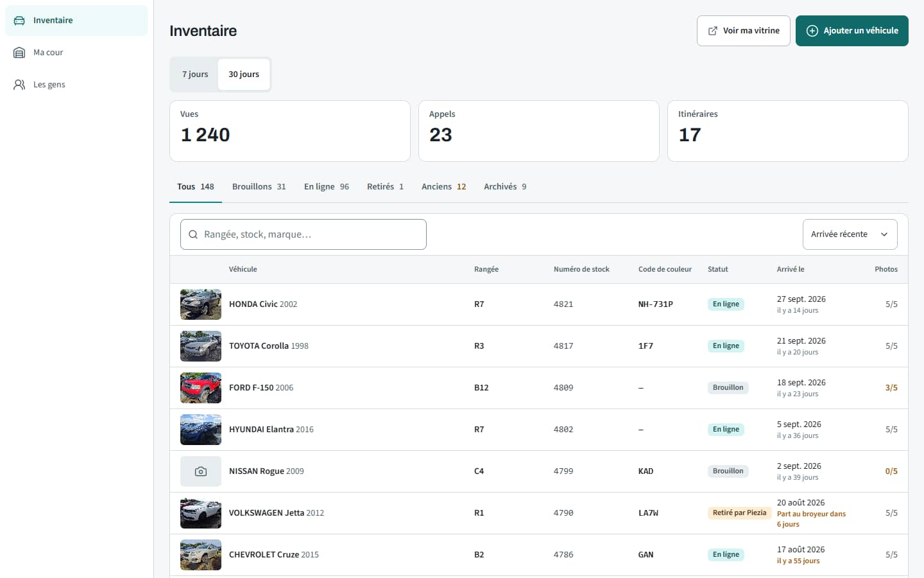
Task: Click the Itinéraires 17 stat card
Action: coord(788,131)
